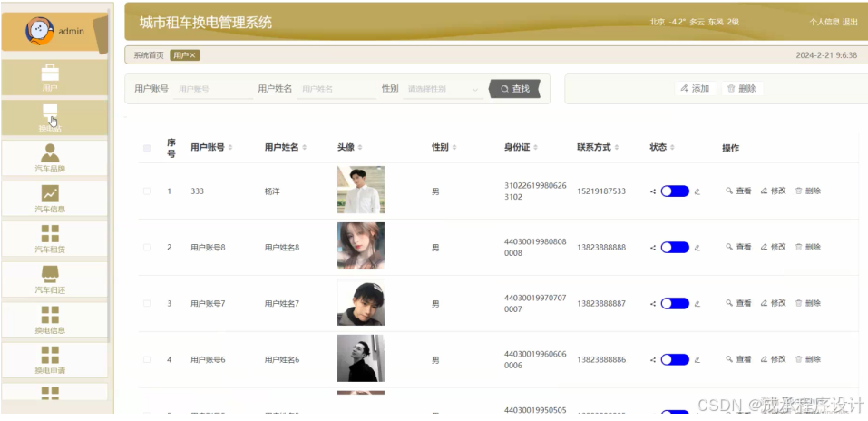Click phone number 15219187533

601,191
